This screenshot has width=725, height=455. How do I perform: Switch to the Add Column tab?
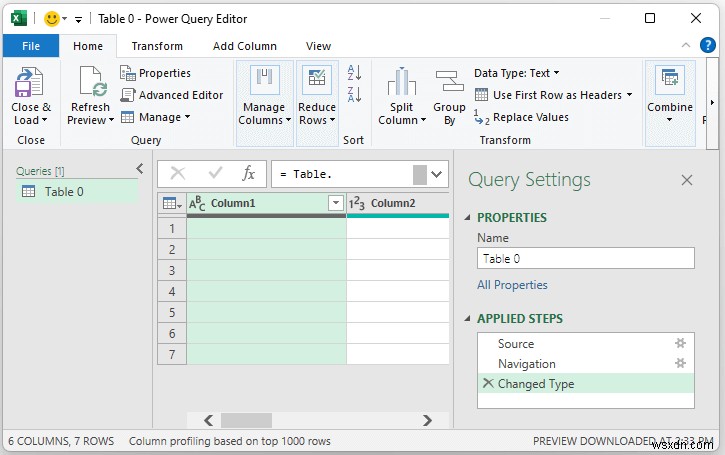coord(245,46)
